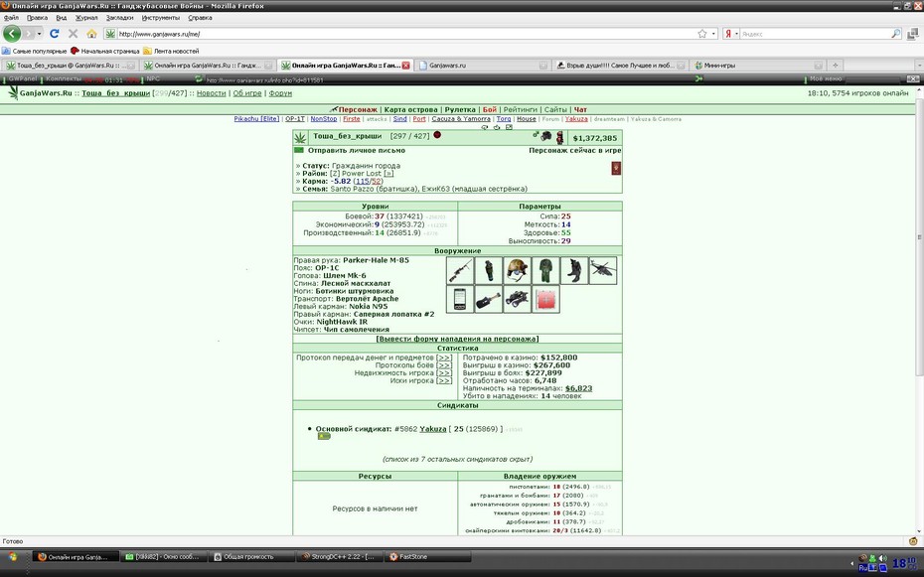Switch to the Мини-игры tab
924x577 pixels.
(757, 66)
